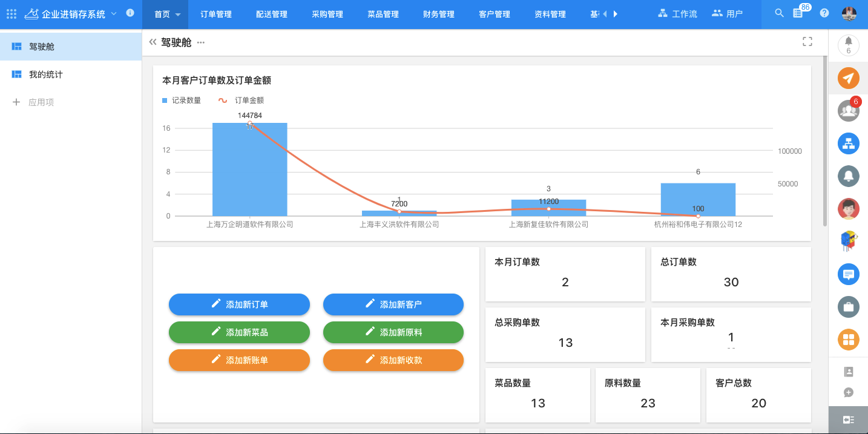Open the blue chat message icon
The height and width of the screenshot is (434, 868).
coord(848,274)
